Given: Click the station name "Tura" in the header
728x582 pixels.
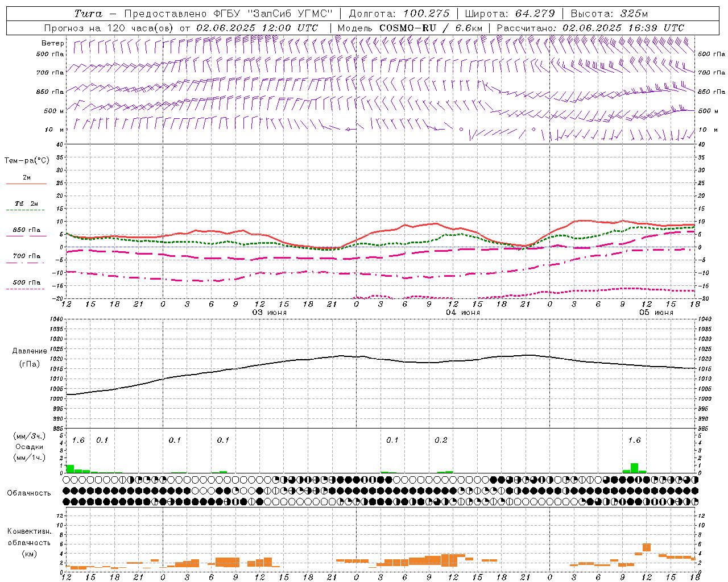Looking at the screenshot, I should pos(88,14).
